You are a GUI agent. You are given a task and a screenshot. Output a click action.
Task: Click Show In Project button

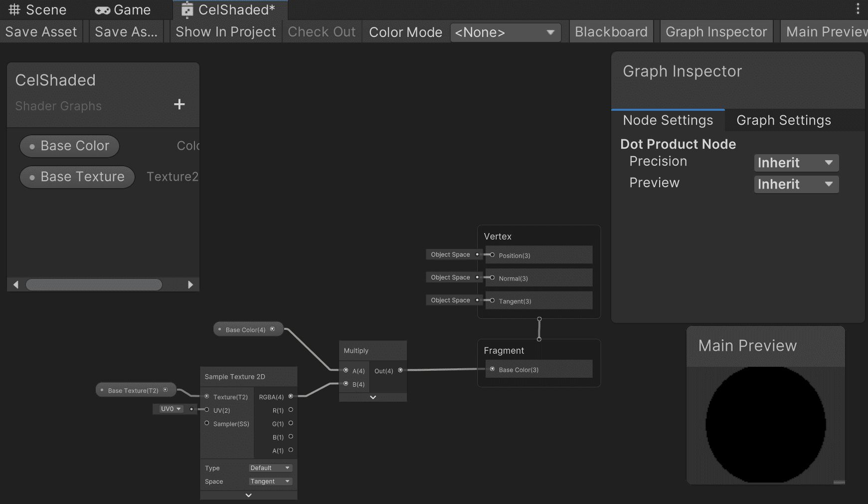(x=225, y=31)
